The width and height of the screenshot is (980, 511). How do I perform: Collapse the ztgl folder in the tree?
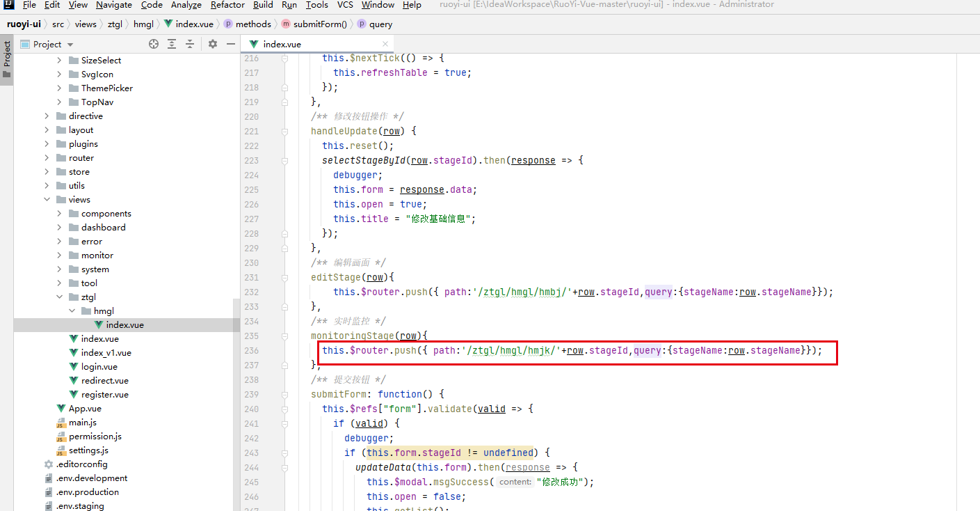(59, 297)
